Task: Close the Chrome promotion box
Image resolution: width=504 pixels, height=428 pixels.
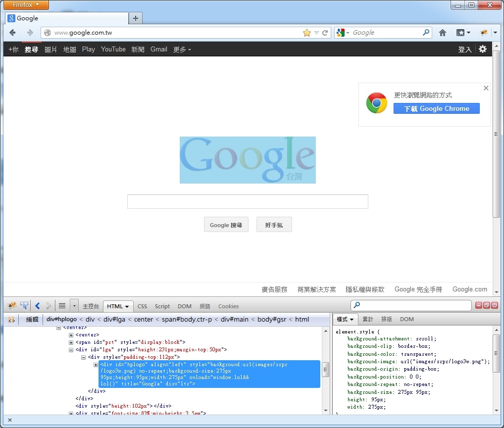Action: [x=486, y=88]
